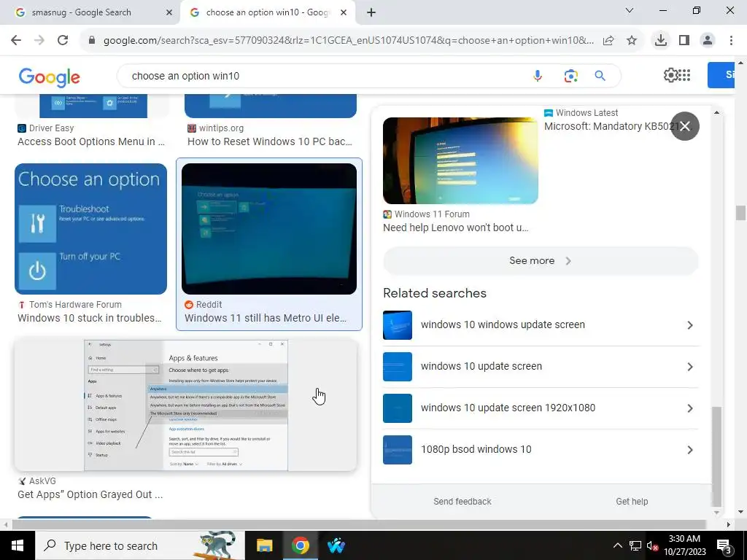The height and width of the screenshot is (560, 747).
Task: Open the blue W app on taskbar
Action: click(336, 545)
